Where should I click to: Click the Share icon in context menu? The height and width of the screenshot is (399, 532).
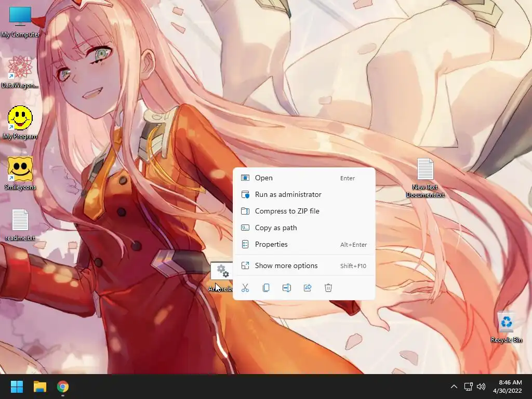click(308, 288)
